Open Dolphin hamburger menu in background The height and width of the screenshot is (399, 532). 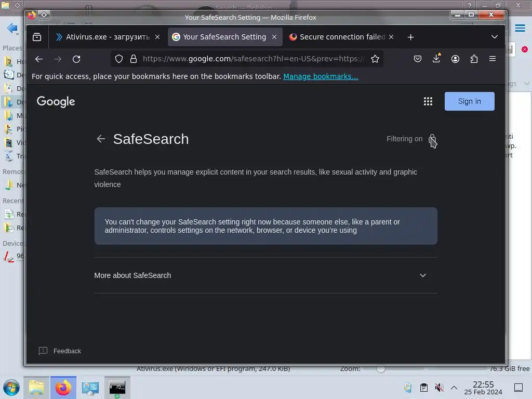point(520,28)
